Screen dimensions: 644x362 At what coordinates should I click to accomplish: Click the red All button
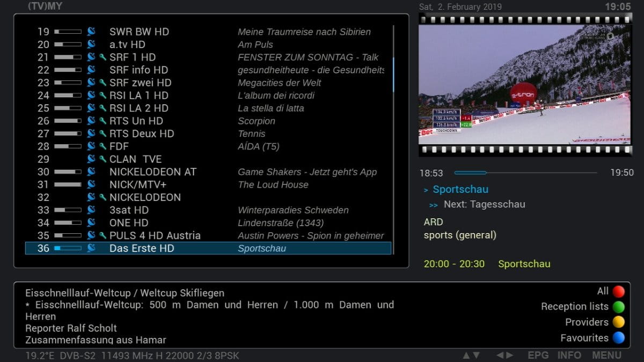tap(619, 292)
